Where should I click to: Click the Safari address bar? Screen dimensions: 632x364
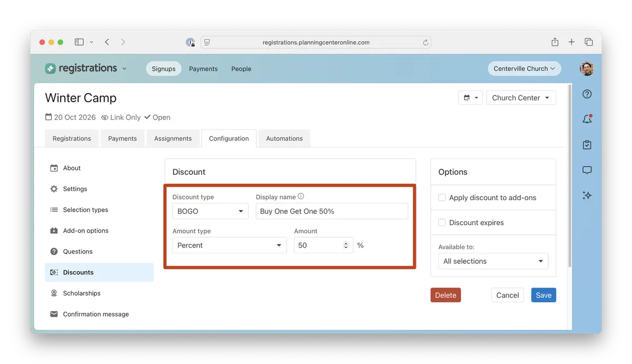[316, 43]
